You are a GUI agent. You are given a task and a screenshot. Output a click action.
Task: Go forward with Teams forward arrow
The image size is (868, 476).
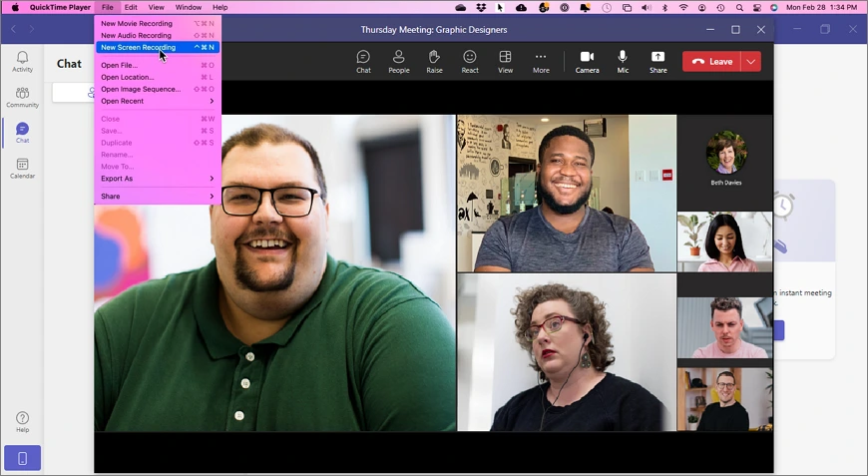32,29
